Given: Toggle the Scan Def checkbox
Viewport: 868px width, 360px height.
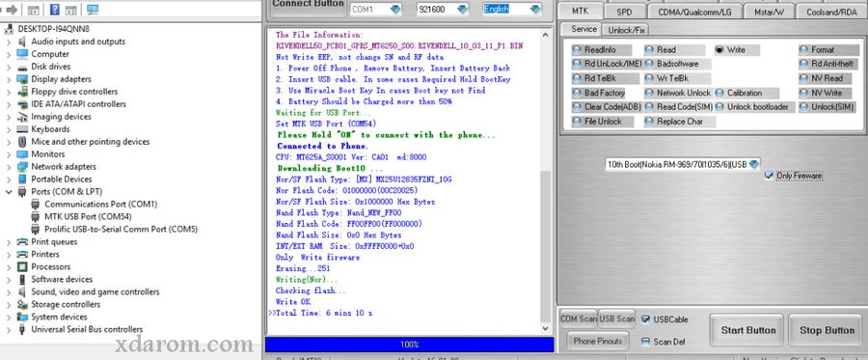Looking at the screenshot, I should tap(645, 342).
